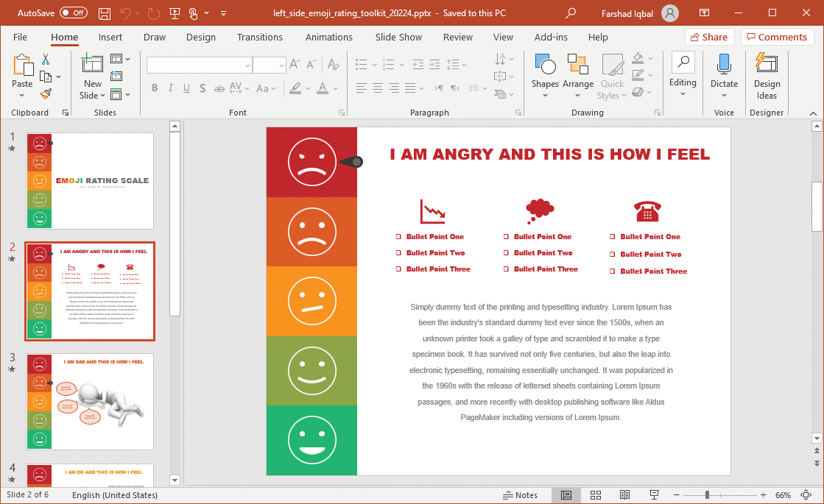Toggle the AutoSave switch
824x504 pixels.
click(x=73, y=13)
